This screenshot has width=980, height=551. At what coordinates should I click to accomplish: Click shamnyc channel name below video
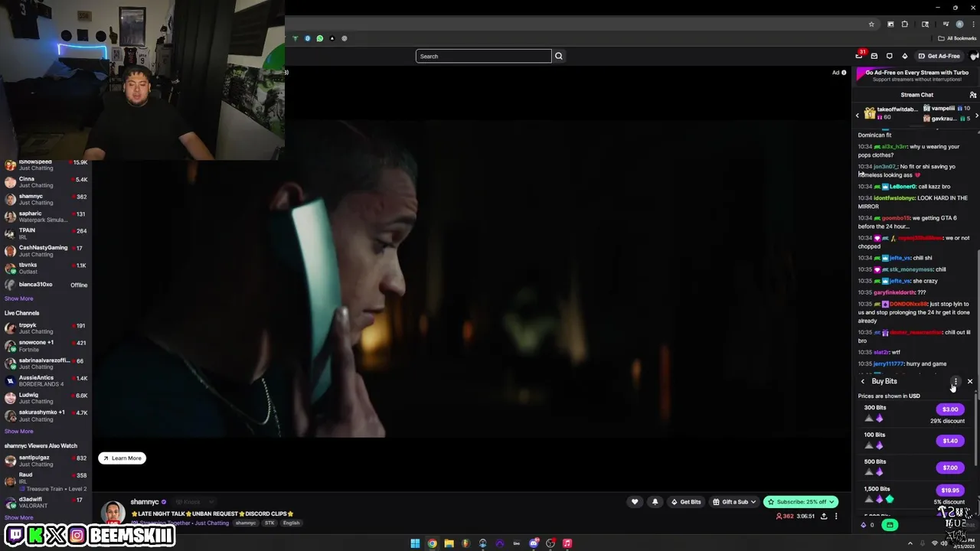[144, 502]
